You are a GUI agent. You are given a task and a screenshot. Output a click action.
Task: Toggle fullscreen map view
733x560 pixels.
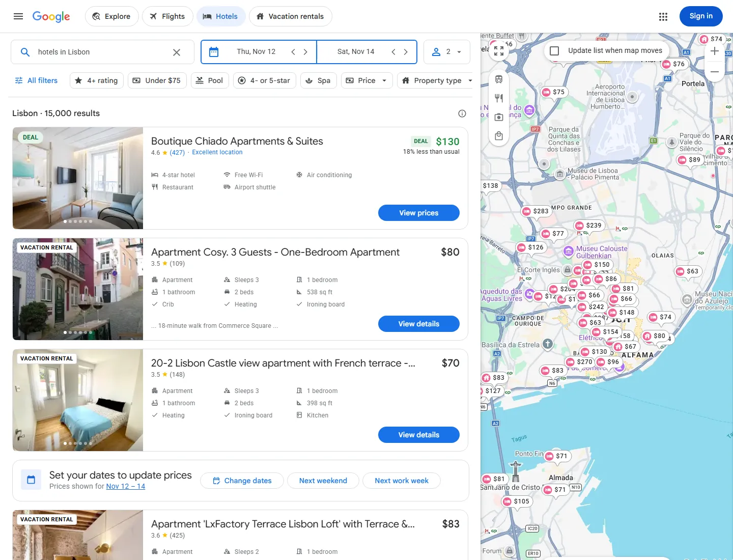(499, 51)
